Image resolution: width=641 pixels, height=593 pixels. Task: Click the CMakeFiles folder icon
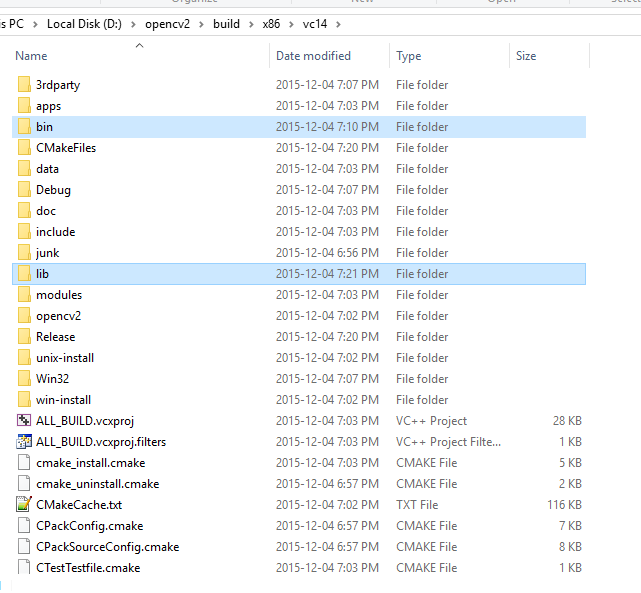coord(24,148)
